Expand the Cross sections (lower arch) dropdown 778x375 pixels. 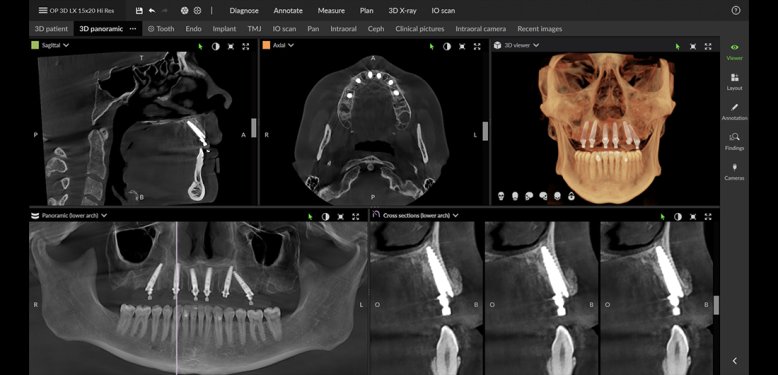455,216
